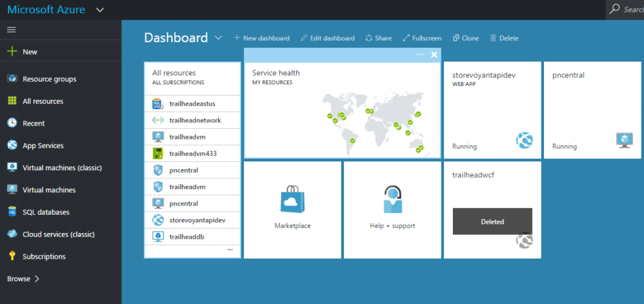Viewport: 644px width, 304px height.
Task: Click the trailheadwcf tile title
Action: pos(473,175)
